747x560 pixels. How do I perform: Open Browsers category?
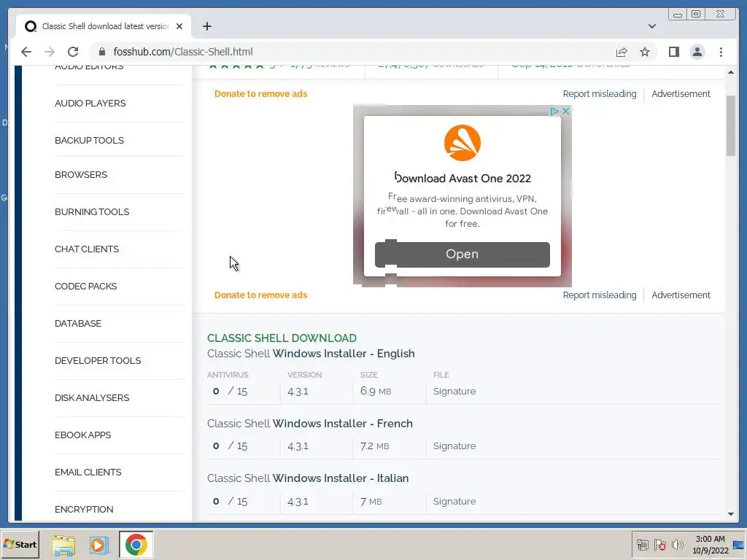pos(81,175)
